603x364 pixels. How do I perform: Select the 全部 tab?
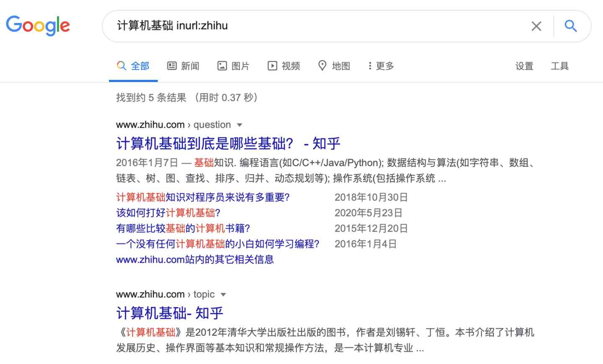[133, 66]
